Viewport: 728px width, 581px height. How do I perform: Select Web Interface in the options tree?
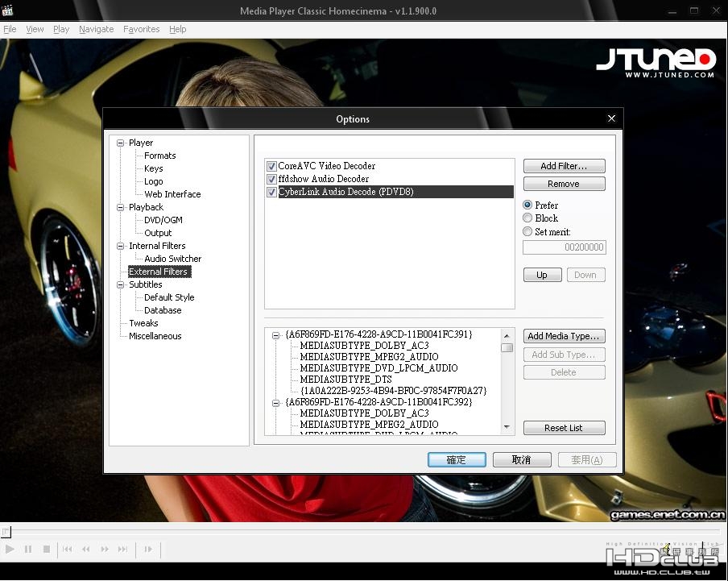click(x=172, y=194)
